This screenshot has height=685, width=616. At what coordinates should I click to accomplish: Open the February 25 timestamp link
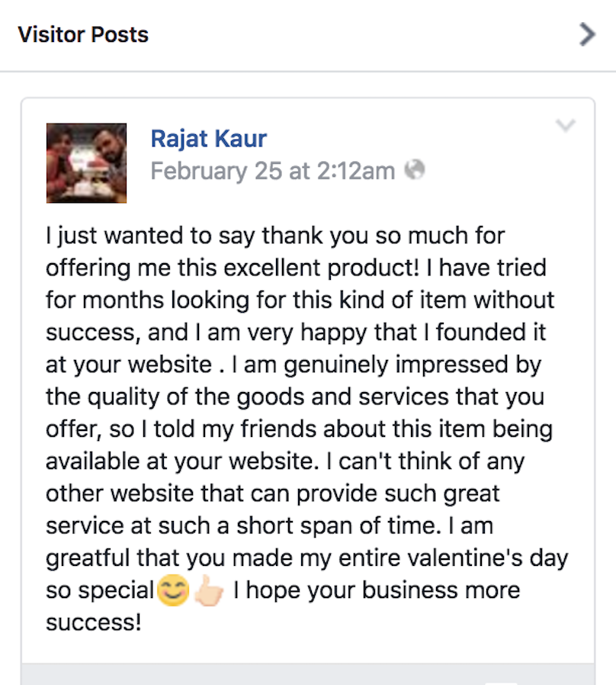(x=272, y=171)
